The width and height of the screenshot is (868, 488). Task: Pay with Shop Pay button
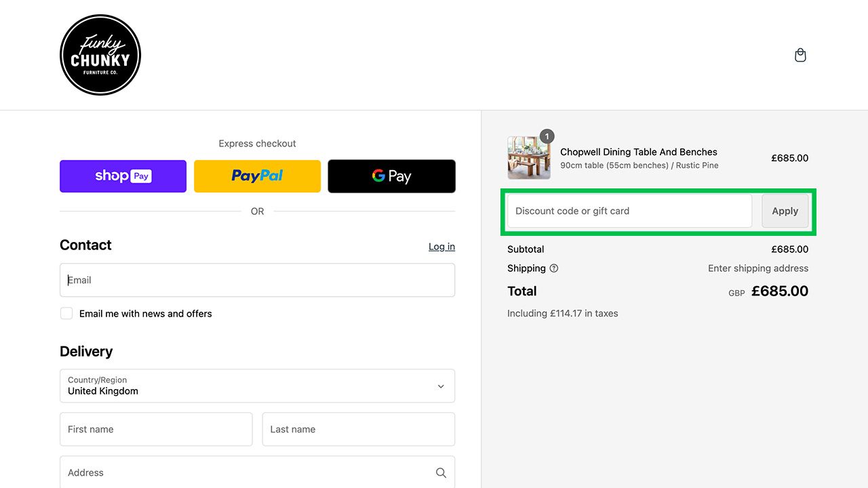tap(123, 176)
